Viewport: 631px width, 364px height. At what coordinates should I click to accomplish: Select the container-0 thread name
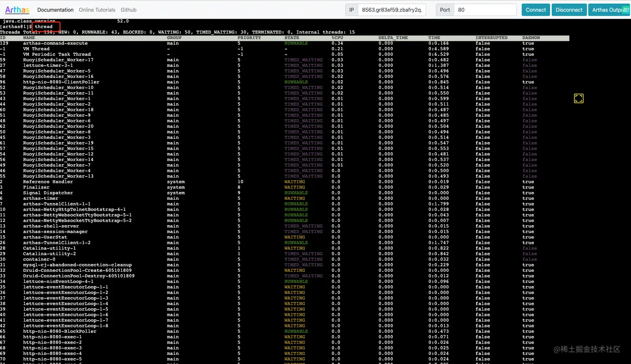[x=39, y=259]
